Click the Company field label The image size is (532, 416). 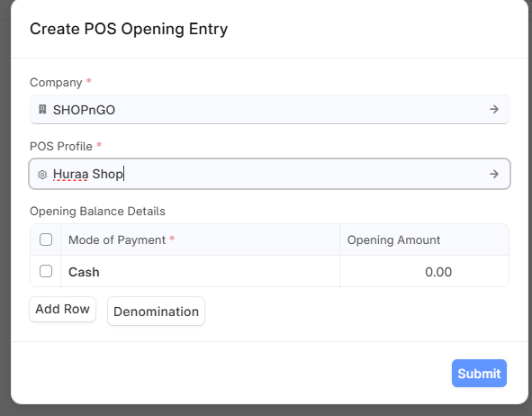click(x=56, y=83)
